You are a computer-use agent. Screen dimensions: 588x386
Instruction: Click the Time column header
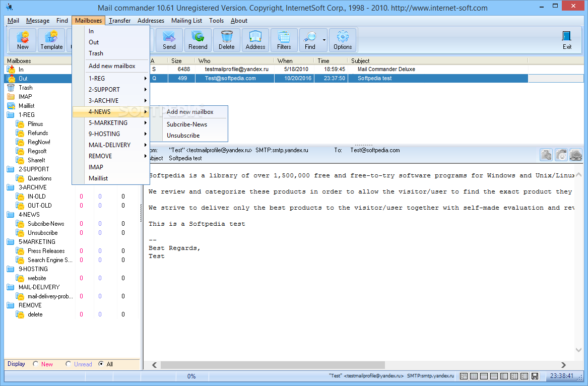pos(331,61)
